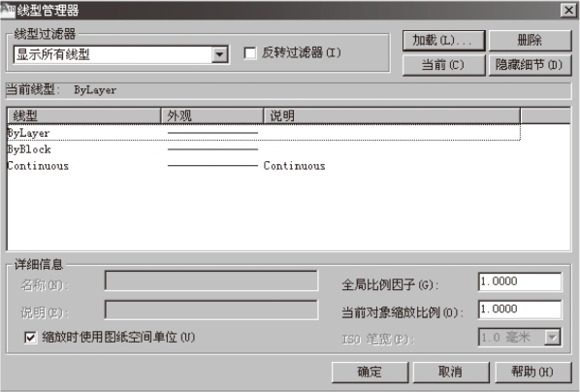Close the 线型管理器 dialog
Screen dimensions: 580x392
point(568,10)
